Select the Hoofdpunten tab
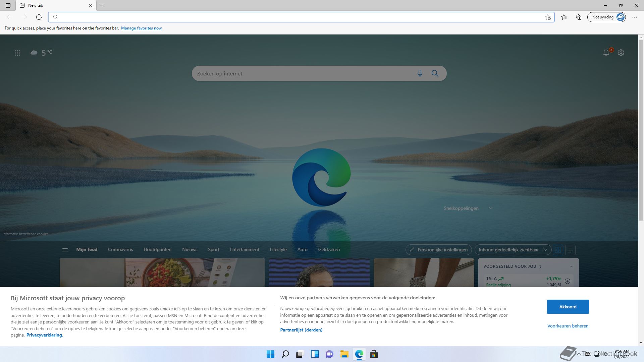 pyautogui.click(x=157, y=249)
